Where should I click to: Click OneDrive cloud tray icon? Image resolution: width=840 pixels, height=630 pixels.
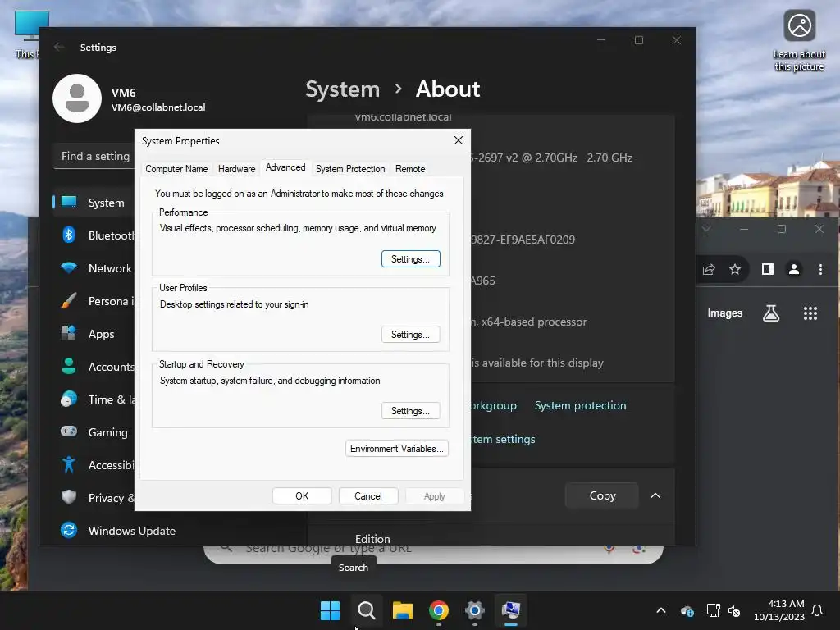[687, 610]
